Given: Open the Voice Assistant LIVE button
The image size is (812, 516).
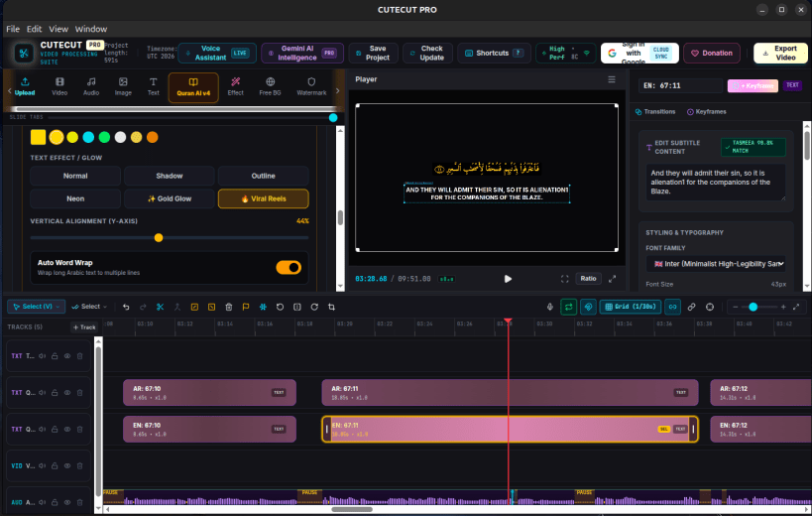Looking at the screenshot, I should pos(217,53).
